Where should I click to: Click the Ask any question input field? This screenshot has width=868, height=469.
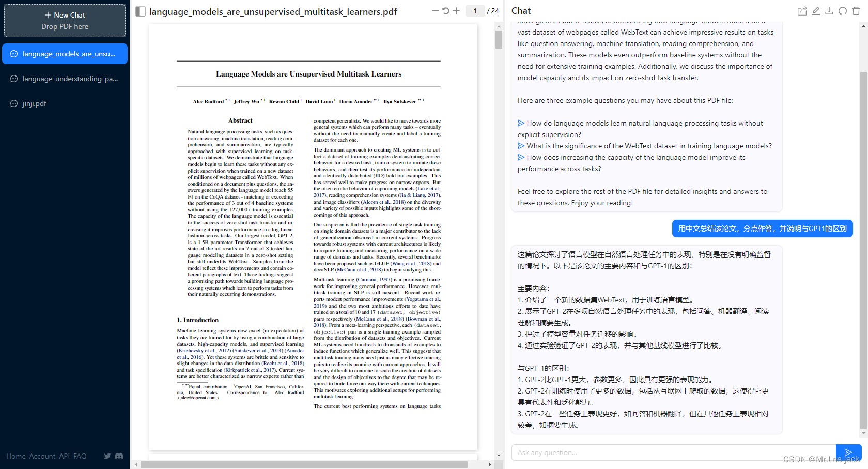[674, 452]
